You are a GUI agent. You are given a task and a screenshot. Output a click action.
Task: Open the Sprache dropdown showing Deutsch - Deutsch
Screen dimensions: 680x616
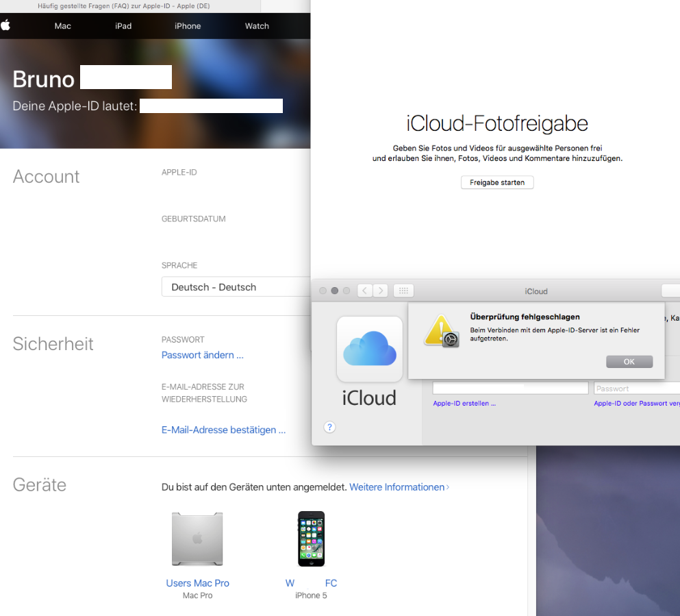pos(236,286)
